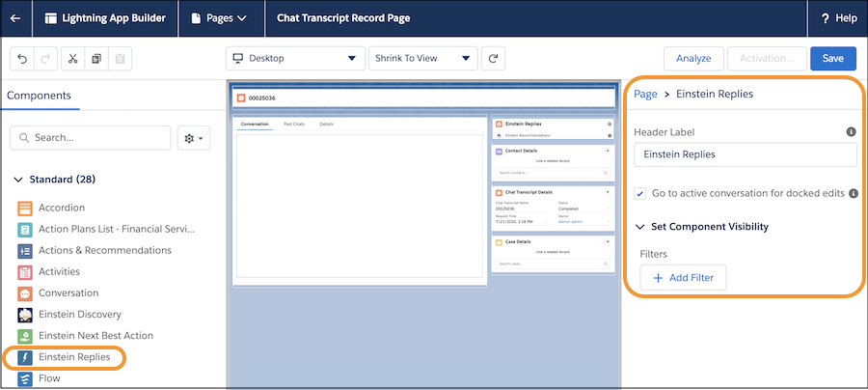868x390 pixels.
Task: Select the Activities component icon
Action: coord(25,272)
